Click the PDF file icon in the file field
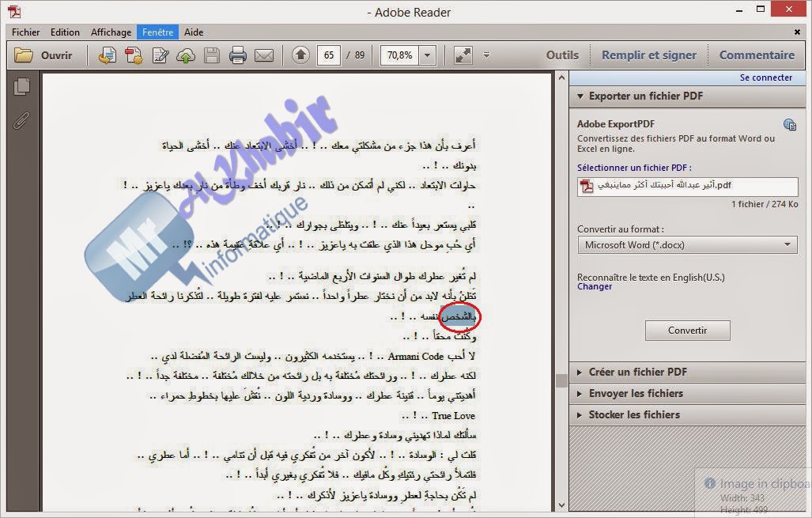The height and width of the screenshot is (518, 812). click(587, 186)
